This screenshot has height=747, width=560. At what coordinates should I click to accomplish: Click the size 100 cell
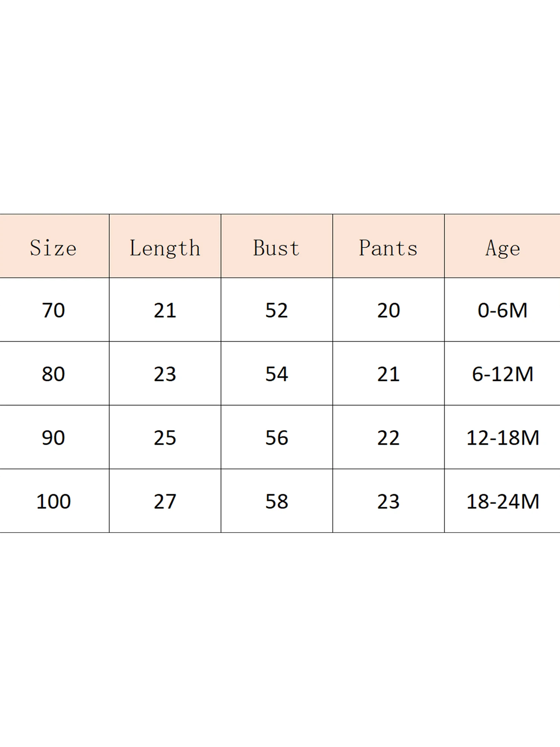pos(53,501)
